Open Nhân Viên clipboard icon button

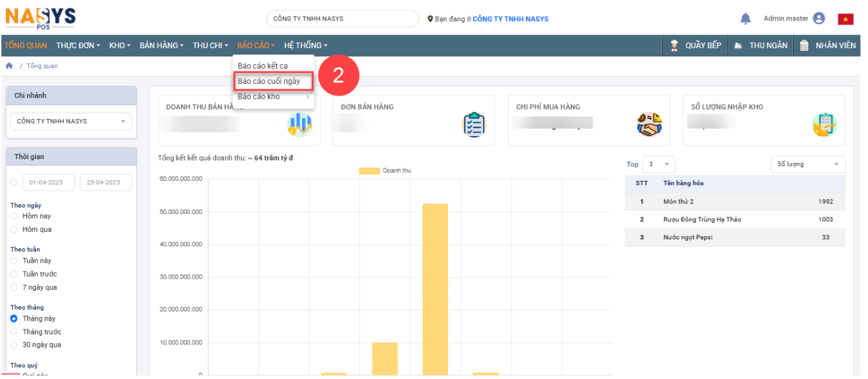[804, 45]
